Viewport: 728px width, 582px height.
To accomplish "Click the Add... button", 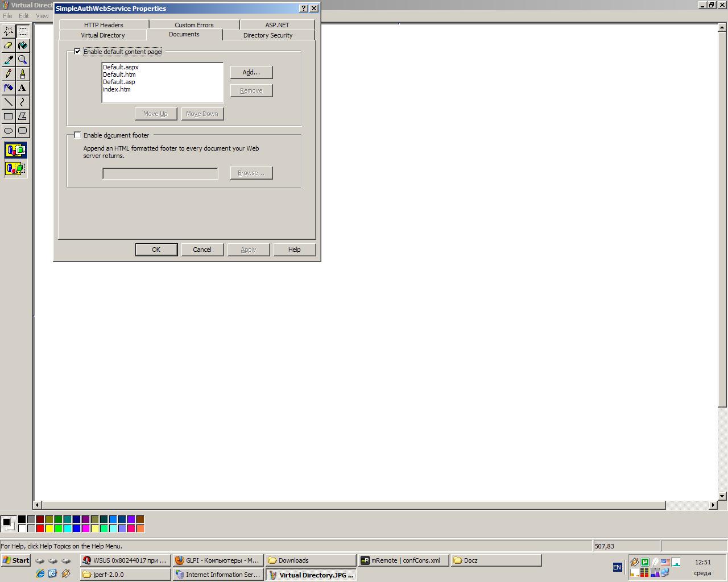I will coord(251,72).
